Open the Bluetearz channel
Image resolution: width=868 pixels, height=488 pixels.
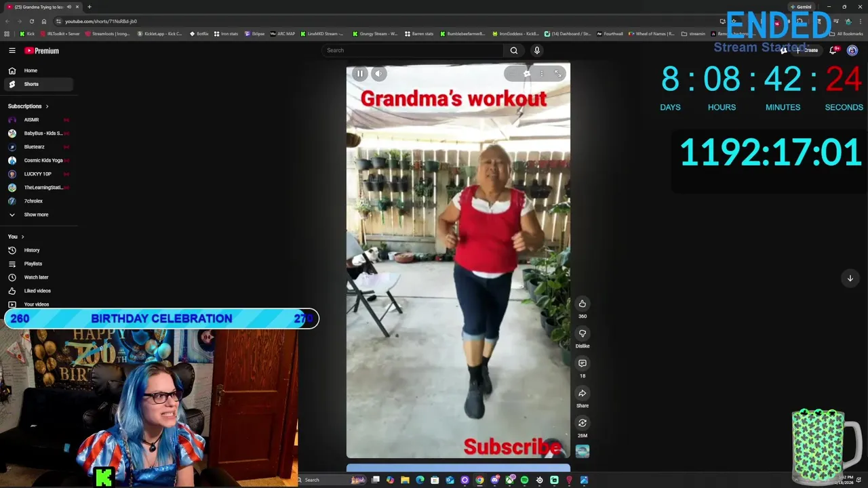pos(37,147)
